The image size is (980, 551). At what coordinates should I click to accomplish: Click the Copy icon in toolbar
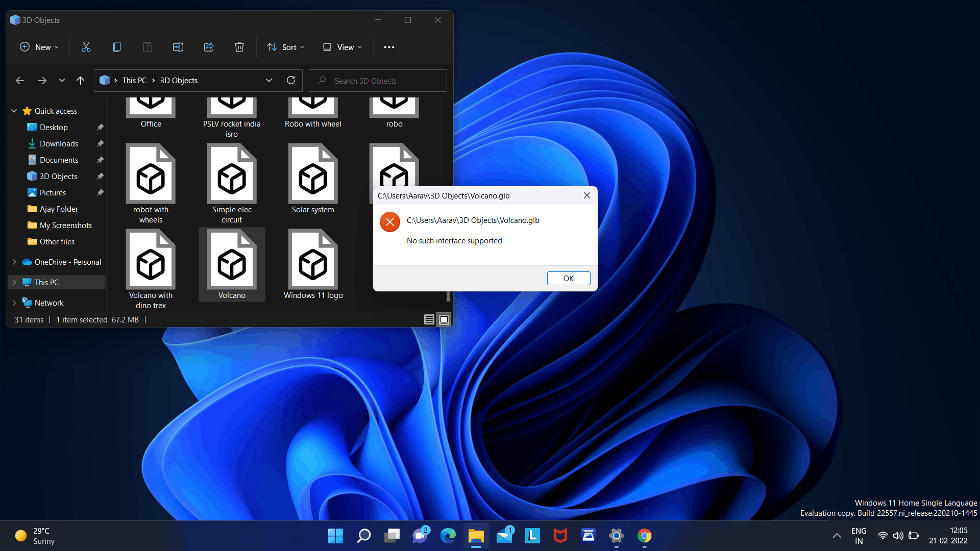click(x=117, y=47)
